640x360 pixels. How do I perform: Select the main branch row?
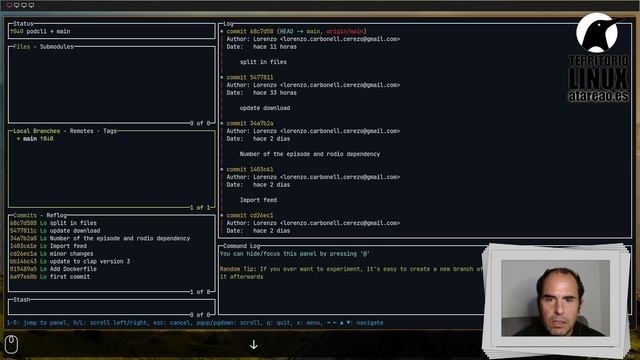112,139
